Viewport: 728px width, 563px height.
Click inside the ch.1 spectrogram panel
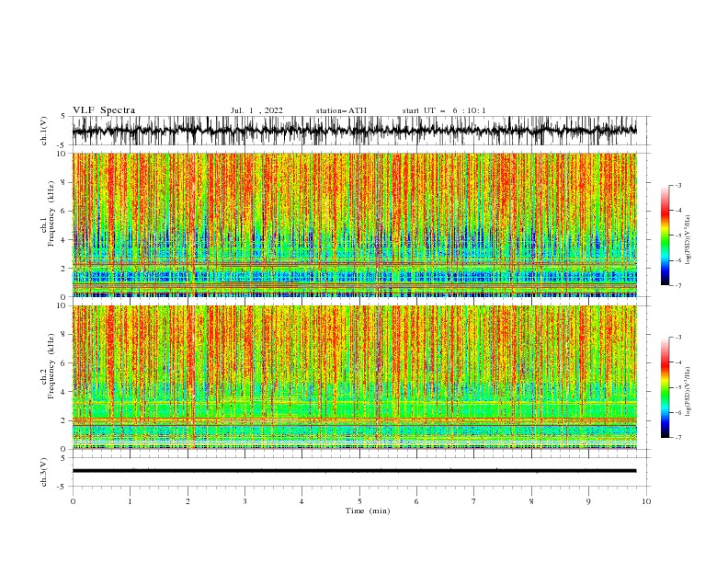[354, 224]
